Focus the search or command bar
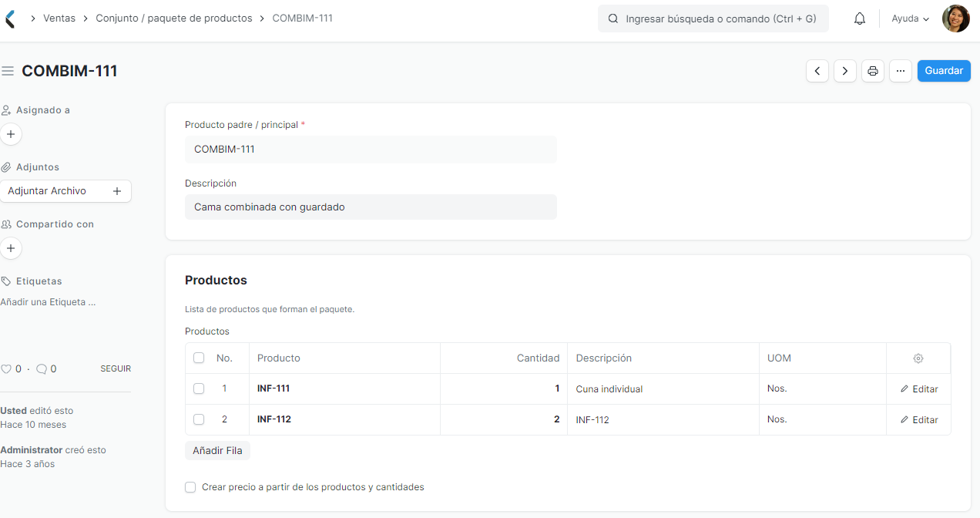980x518 pixels. coord(713,18)
